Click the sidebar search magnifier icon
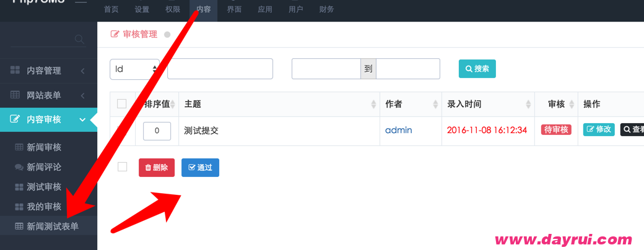 pyautogui.click(x=80, y=40)
